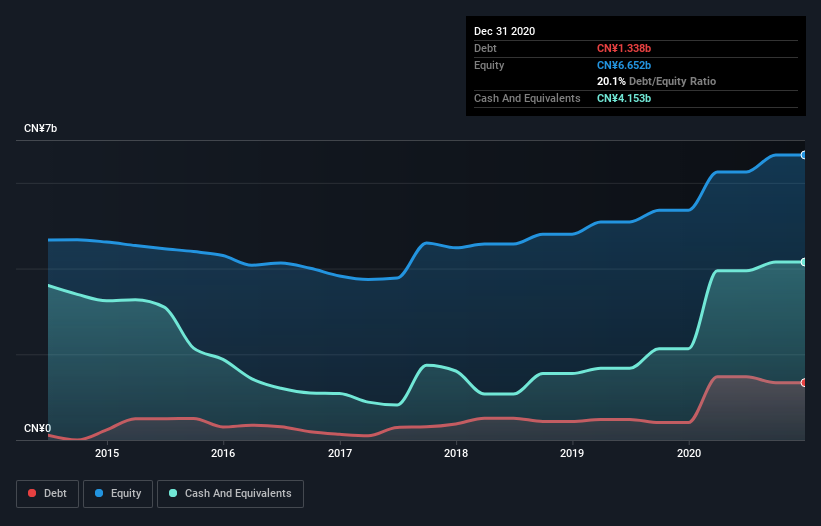Click the Dec 31 2020 tooltip date
Screen dimensions: 821x526
(505, 31)
